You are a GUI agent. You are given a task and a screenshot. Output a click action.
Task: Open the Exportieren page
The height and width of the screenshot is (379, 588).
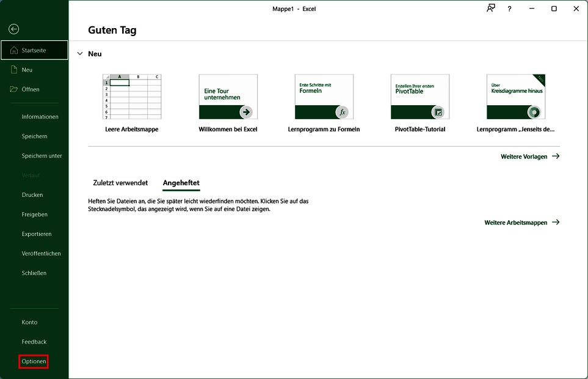click(37, 234)
